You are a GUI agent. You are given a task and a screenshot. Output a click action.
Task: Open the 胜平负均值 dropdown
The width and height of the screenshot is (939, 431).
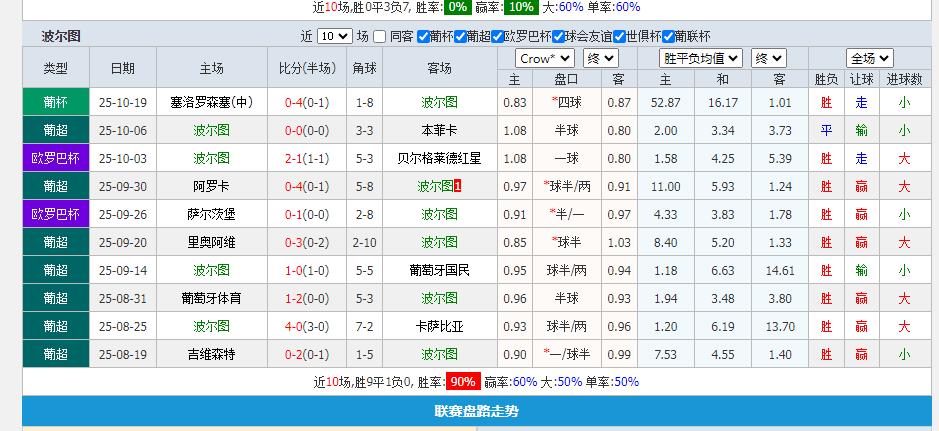(x=702, y=58)
